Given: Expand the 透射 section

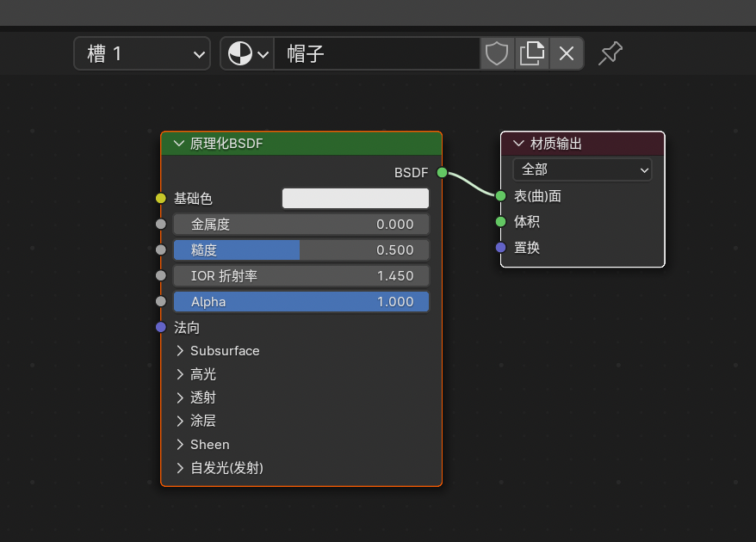Looking at the screenshot, I should (x=202, y=397).
